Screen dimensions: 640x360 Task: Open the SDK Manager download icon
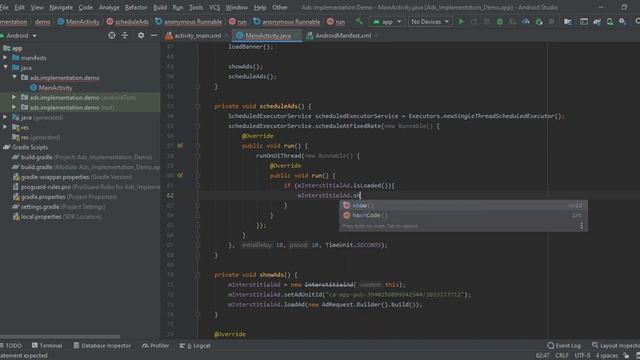coord(622,22)
